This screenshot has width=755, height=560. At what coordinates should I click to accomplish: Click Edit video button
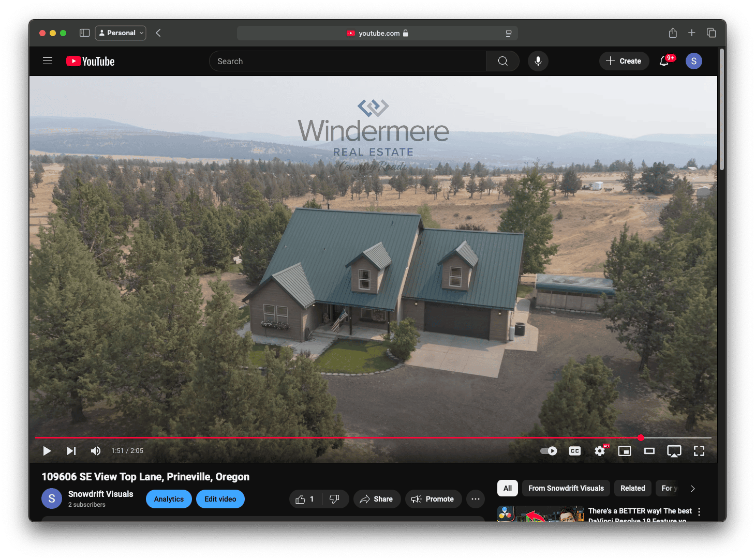(220, 499)
